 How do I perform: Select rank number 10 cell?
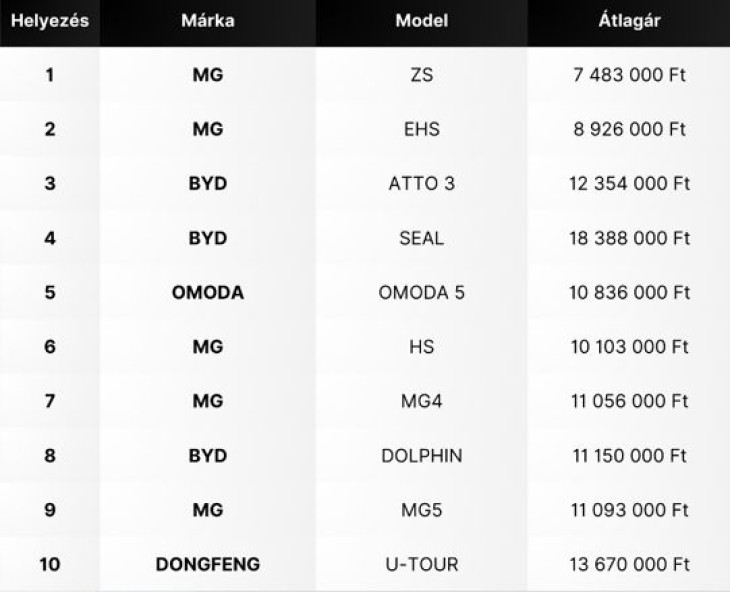(x=50, y=565)
